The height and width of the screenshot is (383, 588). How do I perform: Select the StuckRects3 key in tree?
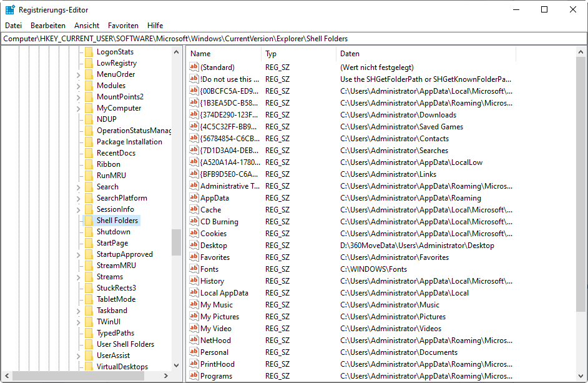click(116, 288)
